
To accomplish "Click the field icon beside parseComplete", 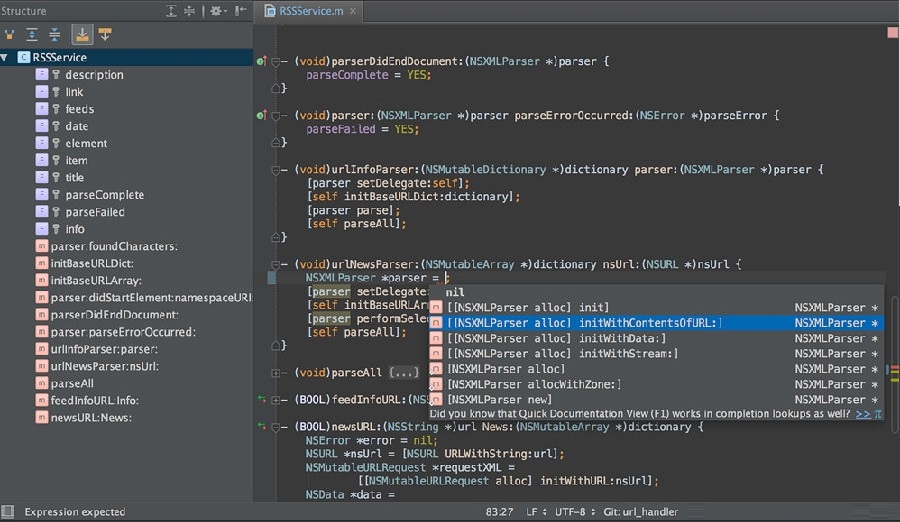I will tap(42, 195).
